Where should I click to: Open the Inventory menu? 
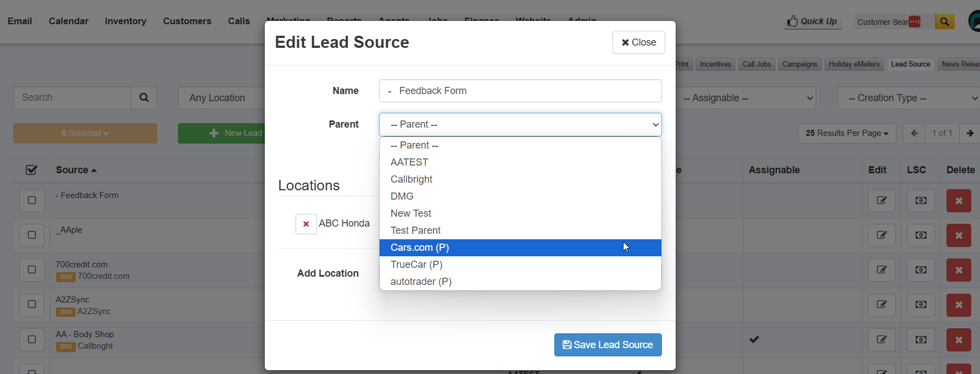tap(126, 21)
